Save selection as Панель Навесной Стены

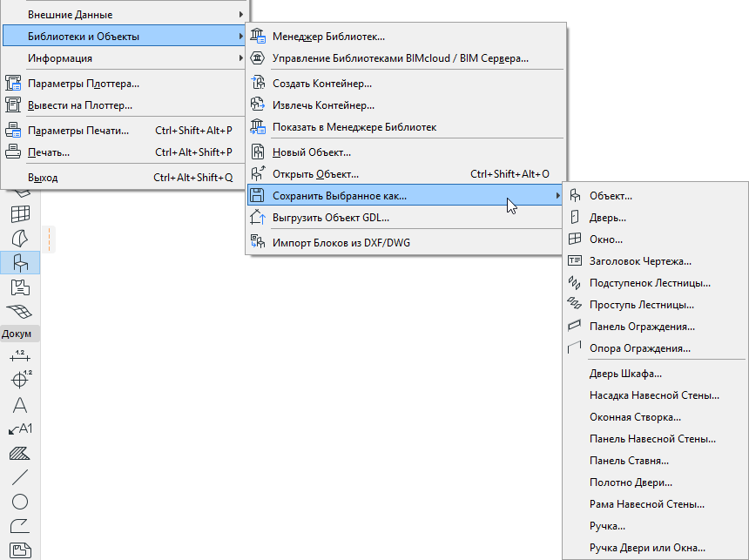pyautogui.click(x=655, y=439)
